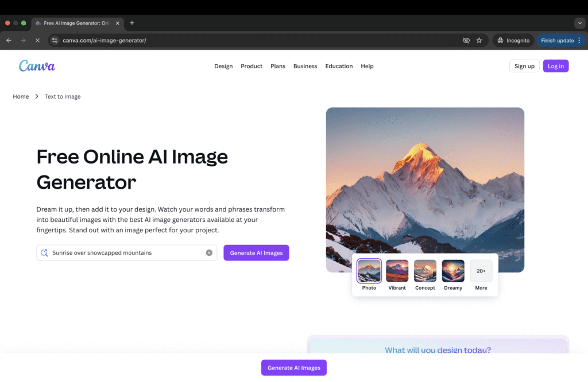This screenshot has width=588, height=382.
Task: Click the Canva logo
Action: pyautogui.click(x=37, y=66)
